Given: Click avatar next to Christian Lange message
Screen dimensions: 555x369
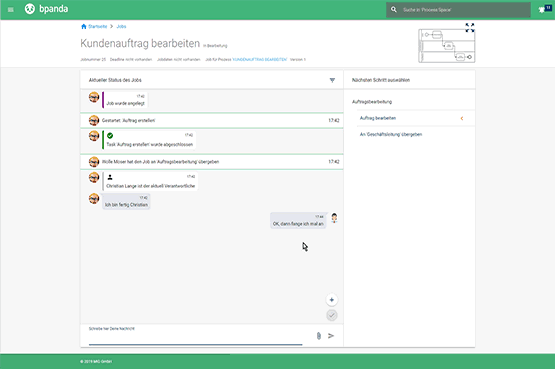Looking at the screenshot, I should tap(94, 177).
